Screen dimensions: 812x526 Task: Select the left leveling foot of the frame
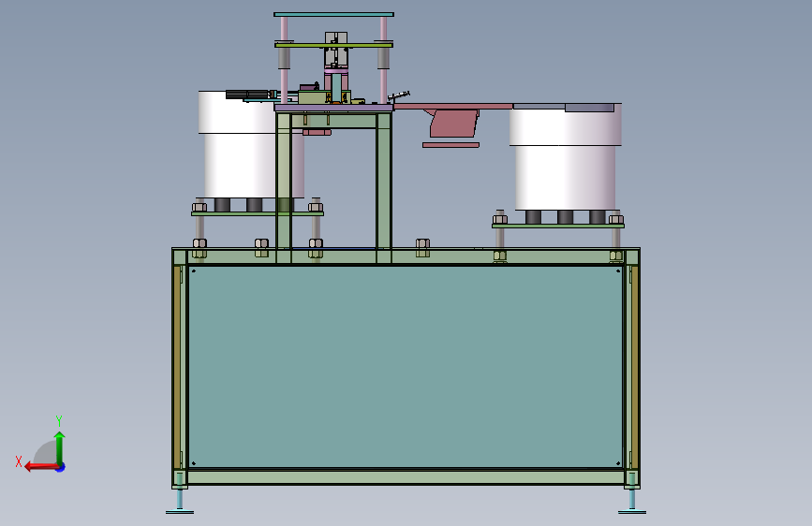[180, 502]
